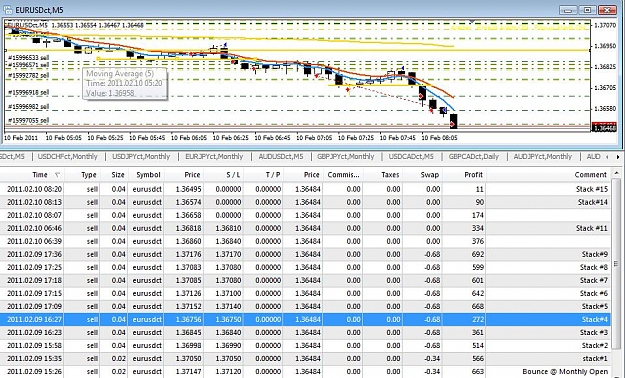Click the trades list vertical scrollbar thumb
The width and height of the screenshot is (625, 378).
coord(616,264)
